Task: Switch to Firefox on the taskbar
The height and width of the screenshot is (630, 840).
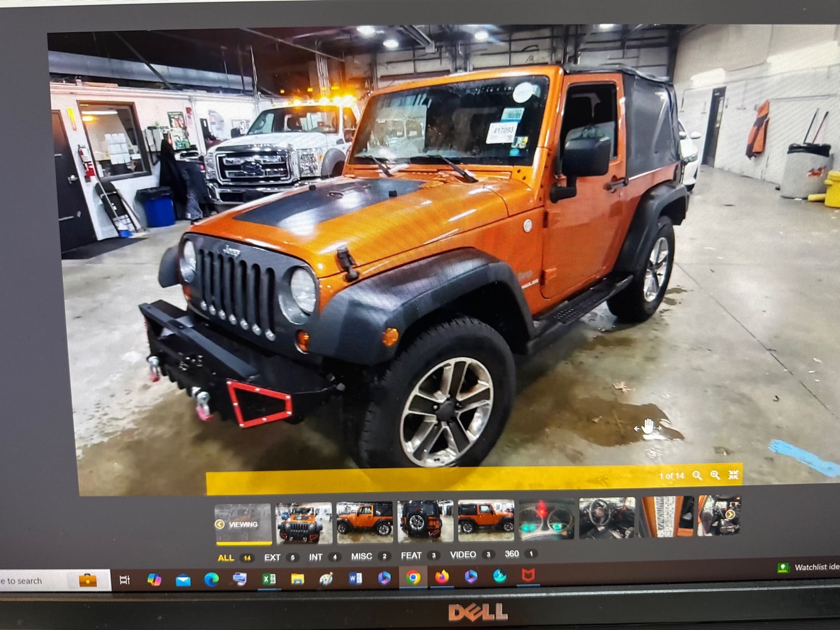Action: pos(442,577)
